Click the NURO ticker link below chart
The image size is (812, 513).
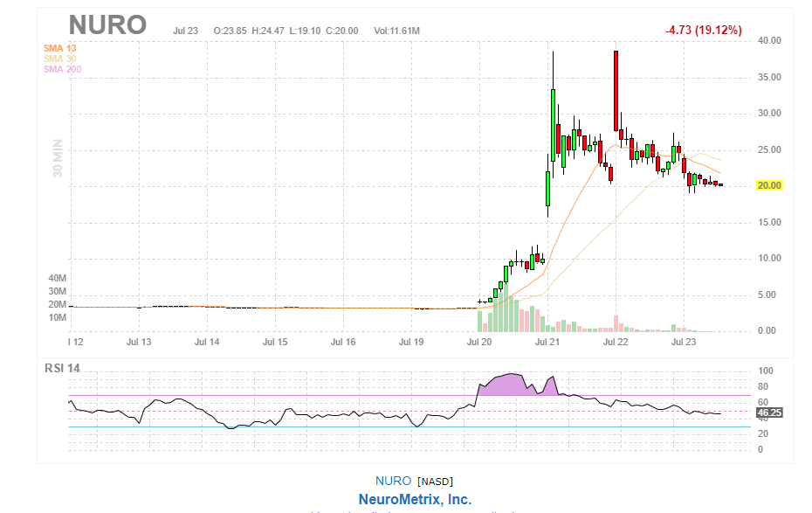[x=393, y=481]
